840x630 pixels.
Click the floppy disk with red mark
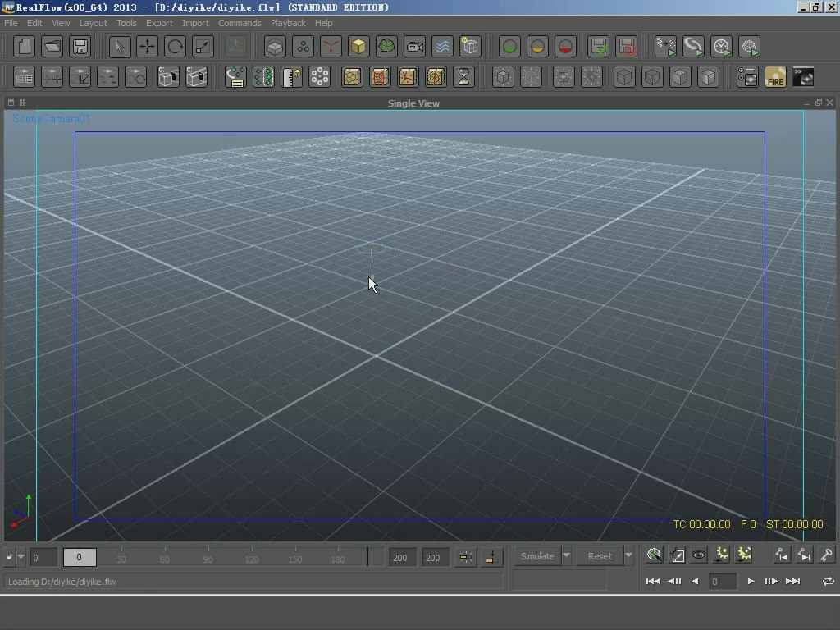pyautogui.click(x=626, y=47)
